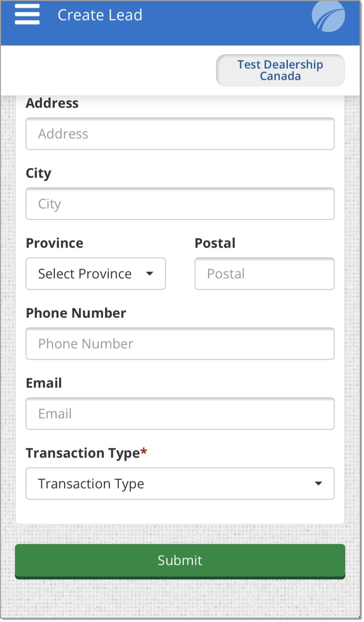
Task: Click the bold Postal field label
Action: 215,243
